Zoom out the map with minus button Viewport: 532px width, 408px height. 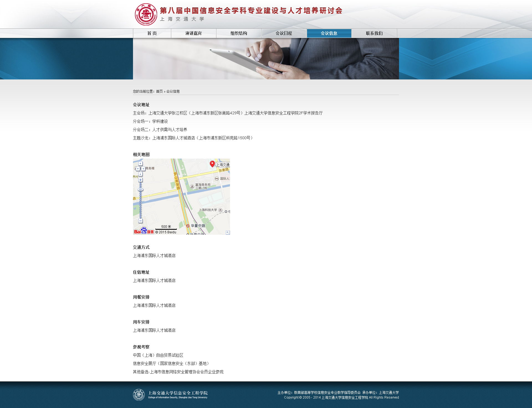140,221
